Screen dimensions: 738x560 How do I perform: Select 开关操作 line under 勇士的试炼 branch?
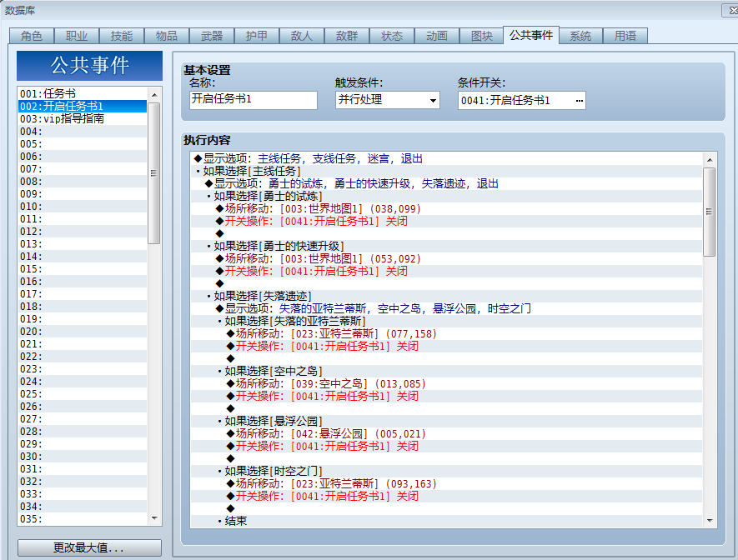point(446,222)
